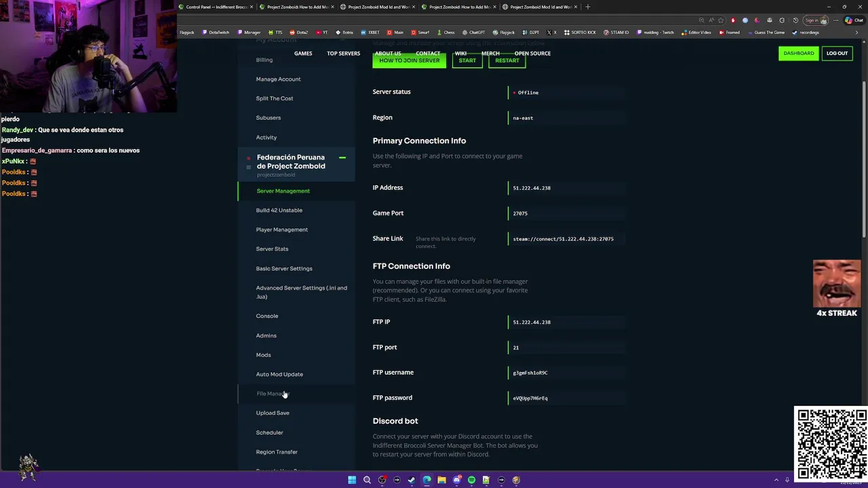Open Editor Video bookmark
868x488 pixels.
pos(696,33)
